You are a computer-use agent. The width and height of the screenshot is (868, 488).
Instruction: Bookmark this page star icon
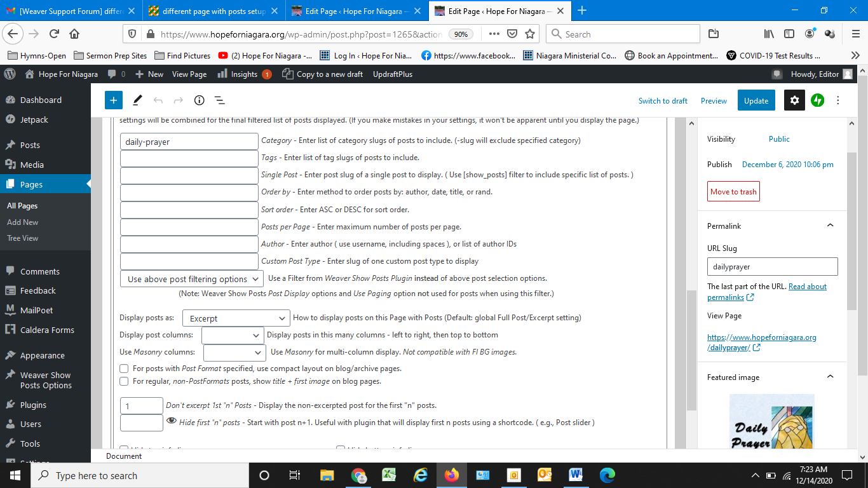(x=530, y=34)
